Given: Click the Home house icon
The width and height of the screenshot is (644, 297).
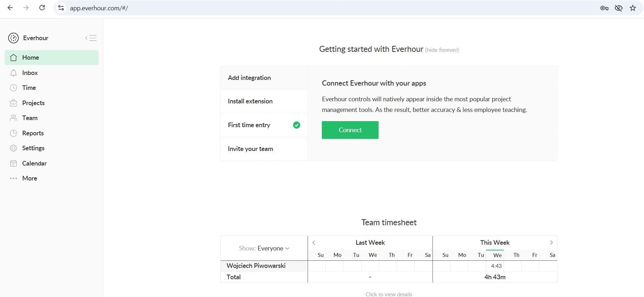Looking at the screenshot, I should (x=13, y=58).
